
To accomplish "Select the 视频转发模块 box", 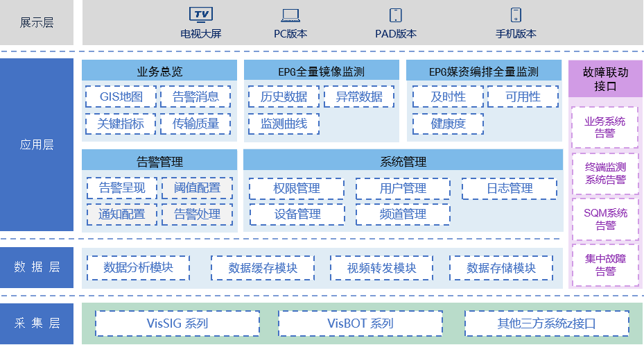I will 381,268.
